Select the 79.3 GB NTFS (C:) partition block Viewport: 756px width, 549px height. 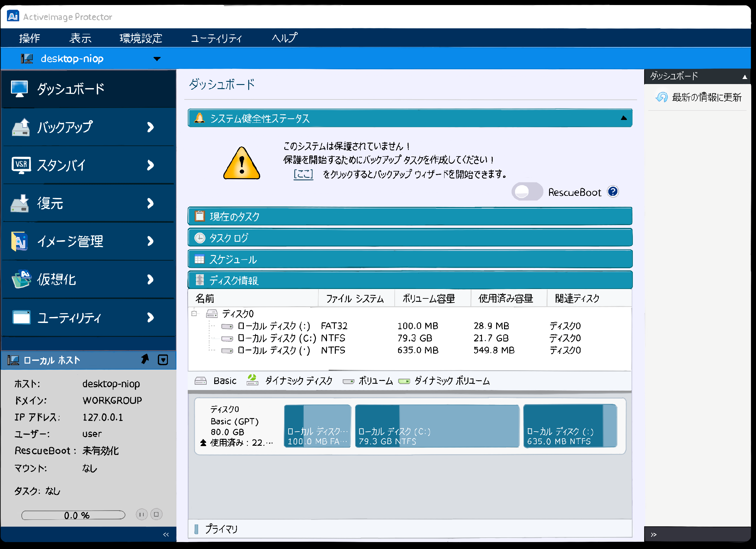[437, 426]
